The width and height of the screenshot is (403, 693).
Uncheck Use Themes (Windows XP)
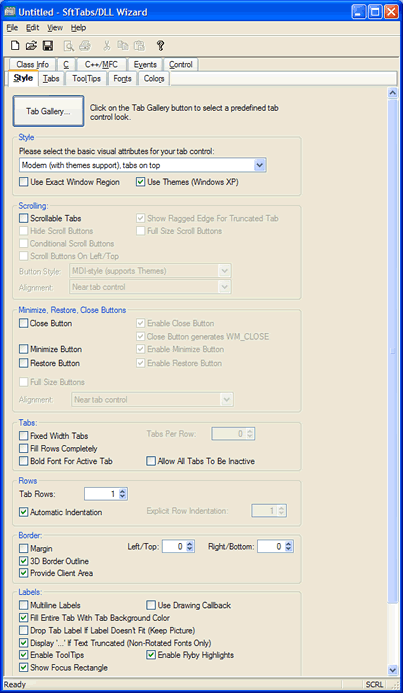click(x=141, y=182)
